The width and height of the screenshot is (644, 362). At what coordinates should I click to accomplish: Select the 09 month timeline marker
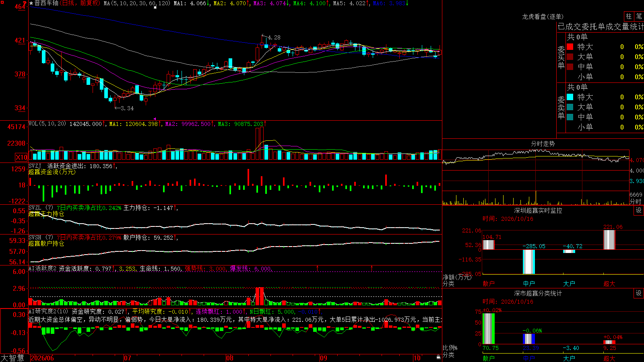click(324, 358)
